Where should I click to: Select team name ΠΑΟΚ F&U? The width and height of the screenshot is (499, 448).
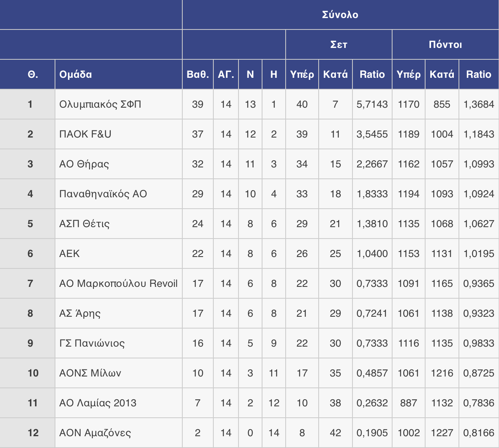(x=85, y=134)
